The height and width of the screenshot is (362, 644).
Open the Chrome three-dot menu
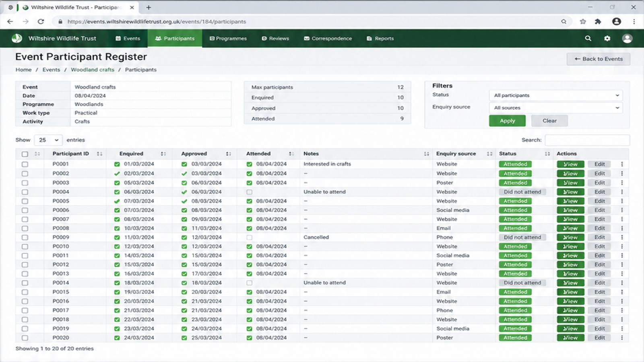coord(634,21)
